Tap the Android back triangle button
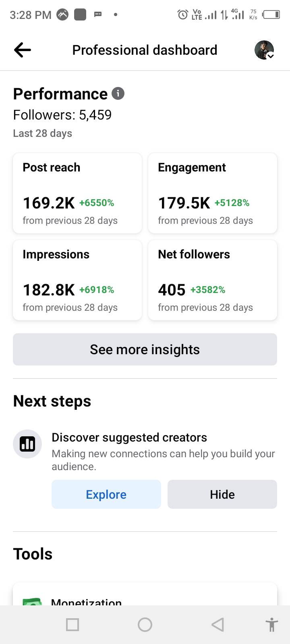 coord(217,625)
